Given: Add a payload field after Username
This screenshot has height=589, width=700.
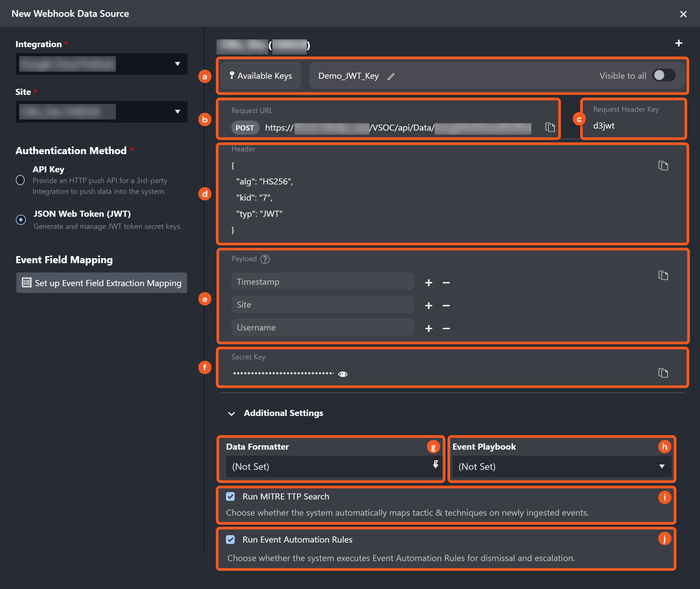Looking at the screenshot, I should pyautogui.click(x=428, y=328).
